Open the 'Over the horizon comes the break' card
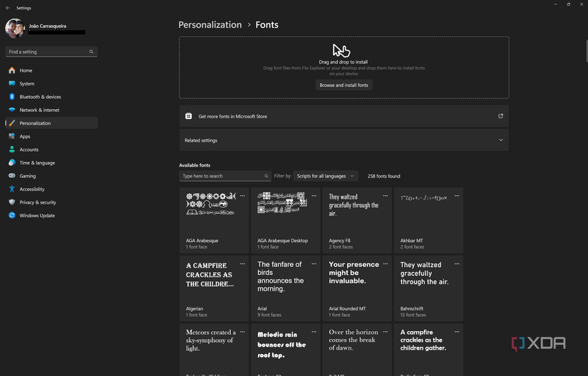588x376 pixels. [357, 350]
